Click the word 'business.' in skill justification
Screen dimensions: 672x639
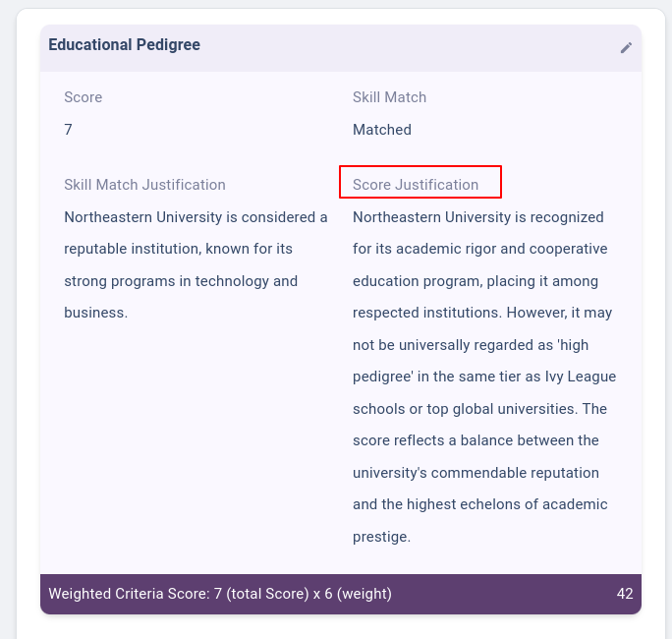(x=95, y=313)
